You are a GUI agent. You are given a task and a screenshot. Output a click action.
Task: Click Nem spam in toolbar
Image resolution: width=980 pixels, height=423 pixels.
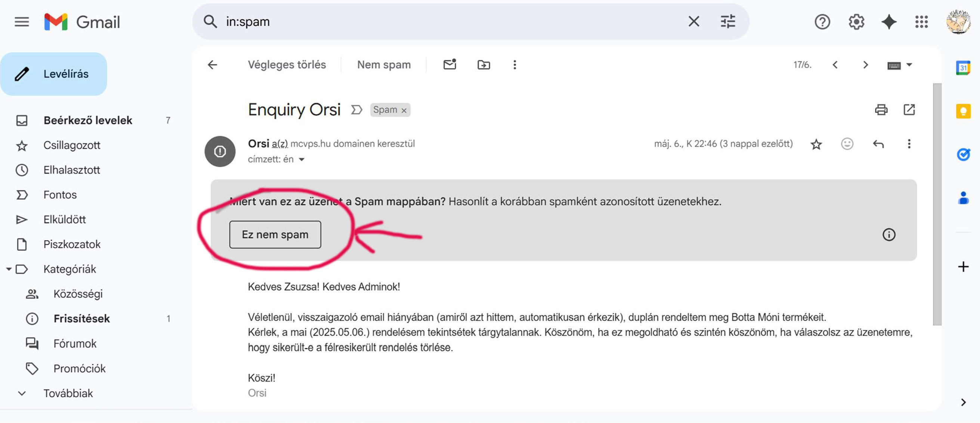point(384,65)
